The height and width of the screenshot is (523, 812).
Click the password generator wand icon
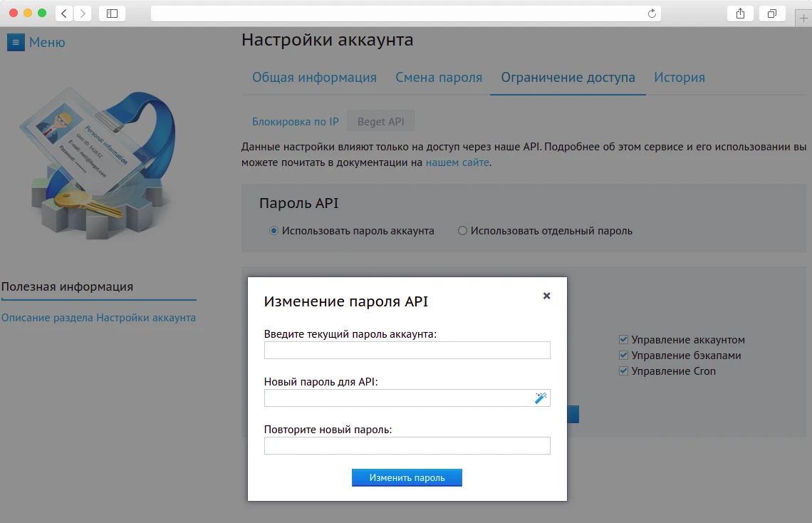[540, 398]
